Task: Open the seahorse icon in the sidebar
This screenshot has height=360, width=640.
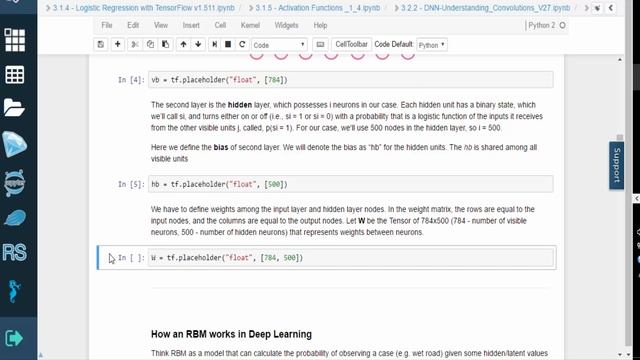Action: (x=14, y=291)
